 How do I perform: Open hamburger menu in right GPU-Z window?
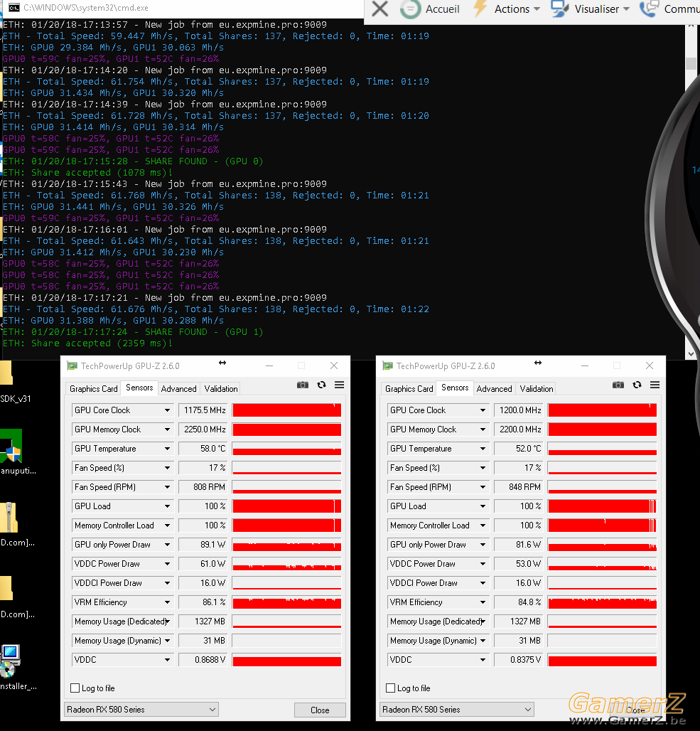click(655, 385)
